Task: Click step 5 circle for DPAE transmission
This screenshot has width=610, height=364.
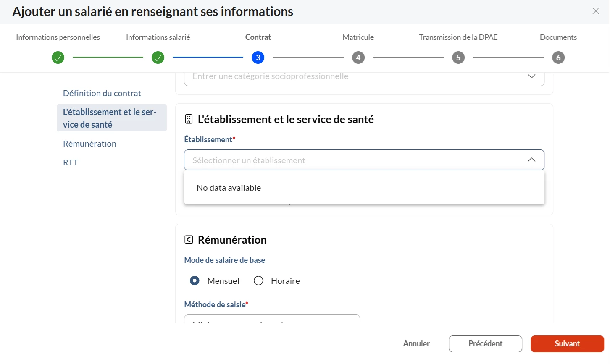Action: (x=458, y=58)
